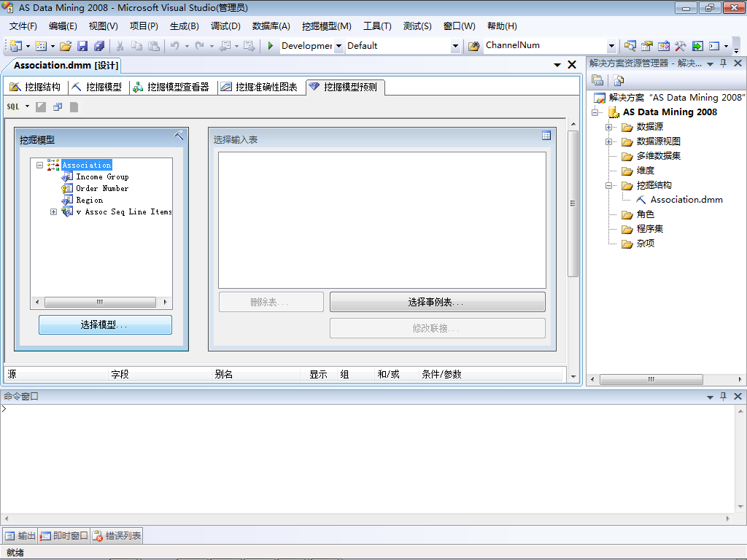Open SQL view dropdown arrow

tap(27, 106)
